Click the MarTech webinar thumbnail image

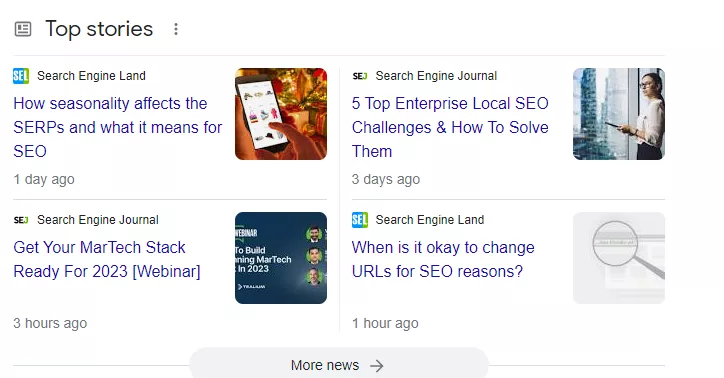281,258
